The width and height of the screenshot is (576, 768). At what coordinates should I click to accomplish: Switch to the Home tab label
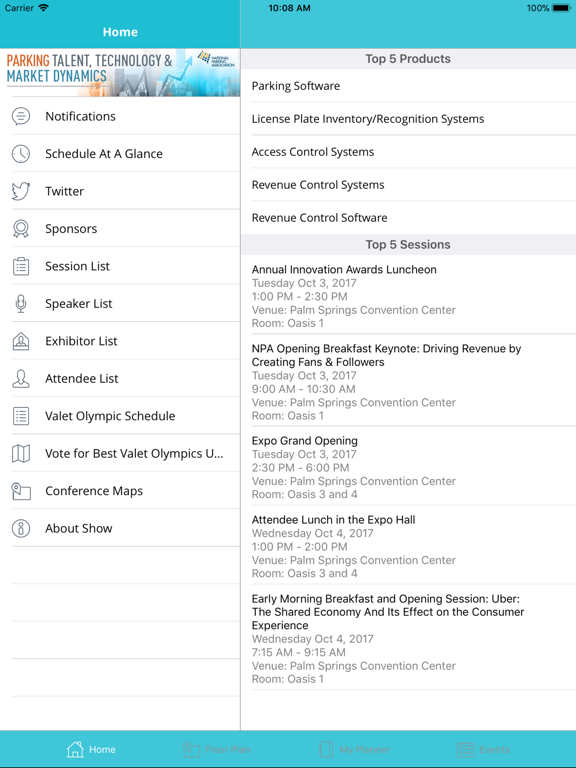click(102, 749)
